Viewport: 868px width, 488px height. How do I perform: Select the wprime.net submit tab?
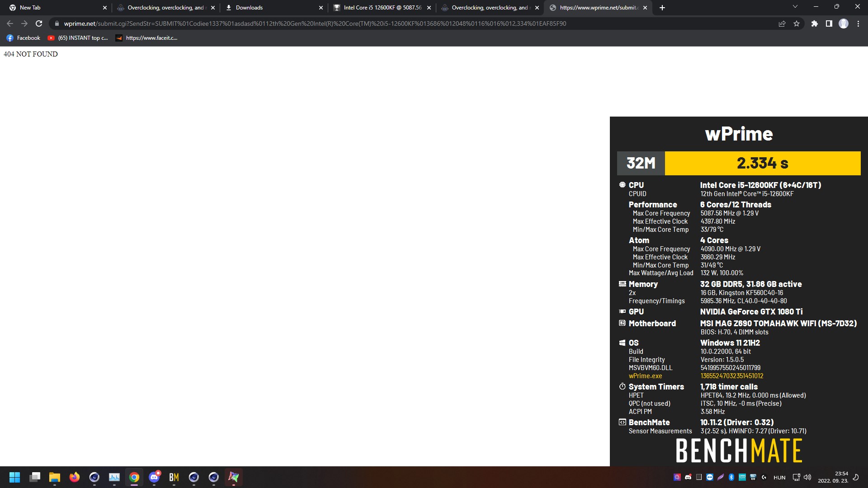coord(598,8)
